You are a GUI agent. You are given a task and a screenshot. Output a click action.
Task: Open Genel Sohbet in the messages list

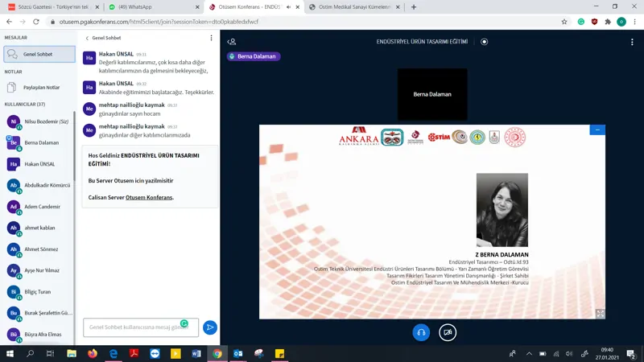point(39,54)
